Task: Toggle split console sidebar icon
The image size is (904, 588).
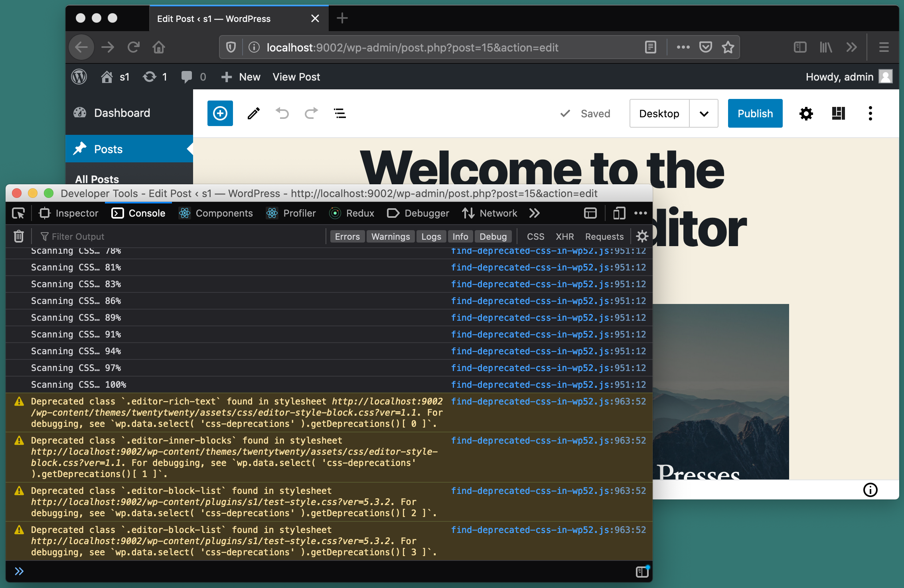Action: 642,572
